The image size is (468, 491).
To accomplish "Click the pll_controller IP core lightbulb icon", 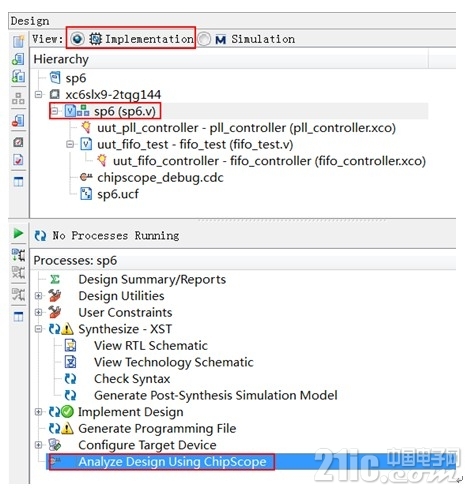I will coord(86,128).
